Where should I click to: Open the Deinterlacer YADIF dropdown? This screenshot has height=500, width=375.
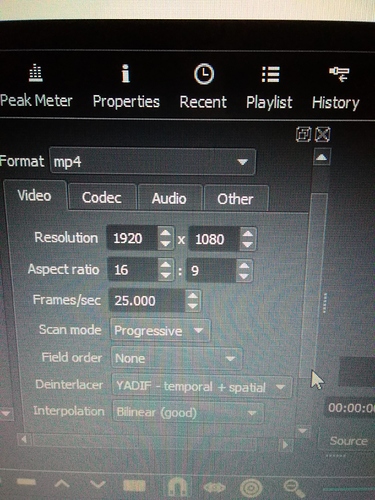[202, 387]
